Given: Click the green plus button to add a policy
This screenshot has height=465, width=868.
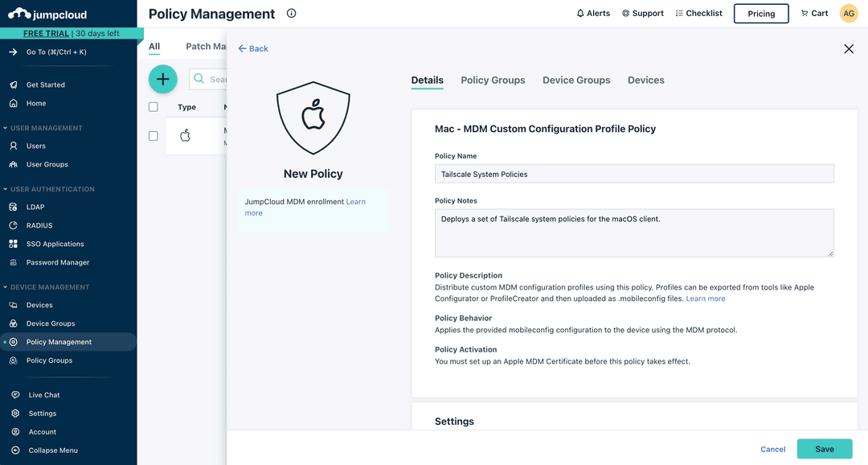Looking at the screenshot, I should point(163,79).
